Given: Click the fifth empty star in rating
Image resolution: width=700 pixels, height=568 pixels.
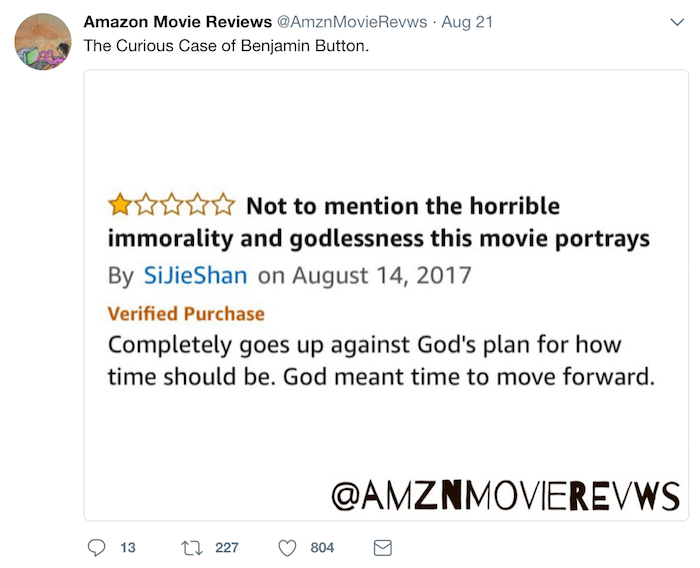Looking at the screenshot, I should click(223, 205).
